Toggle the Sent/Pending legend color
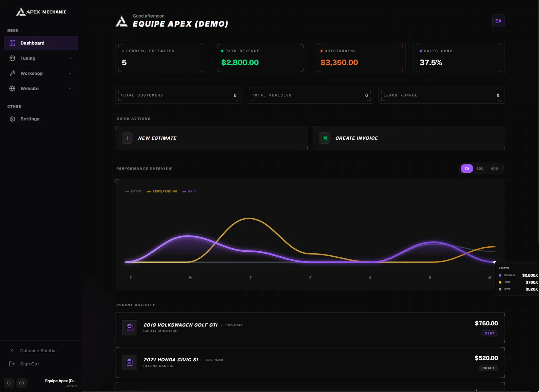The width and height of the screenshot is (539, 392). [149, 191]
